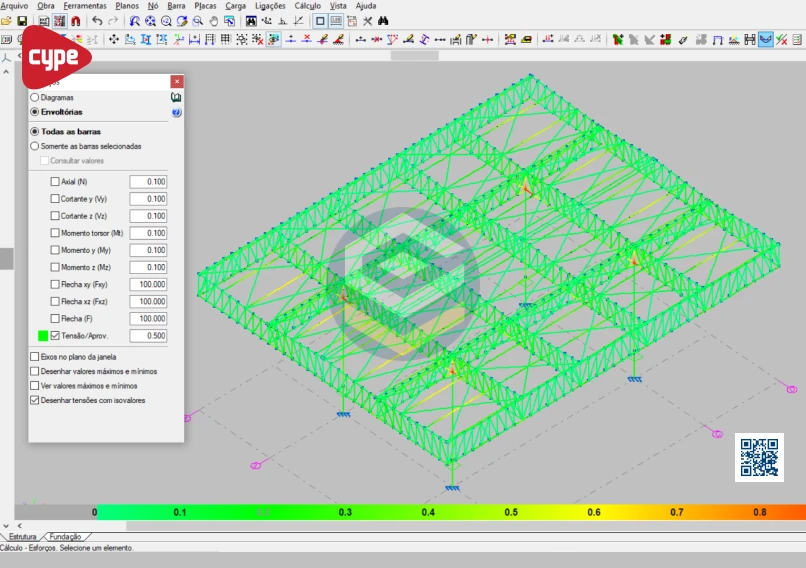Click the move (four arrows) tool icon
This screenshot has width=806, height=568.
tap(113, 40)
